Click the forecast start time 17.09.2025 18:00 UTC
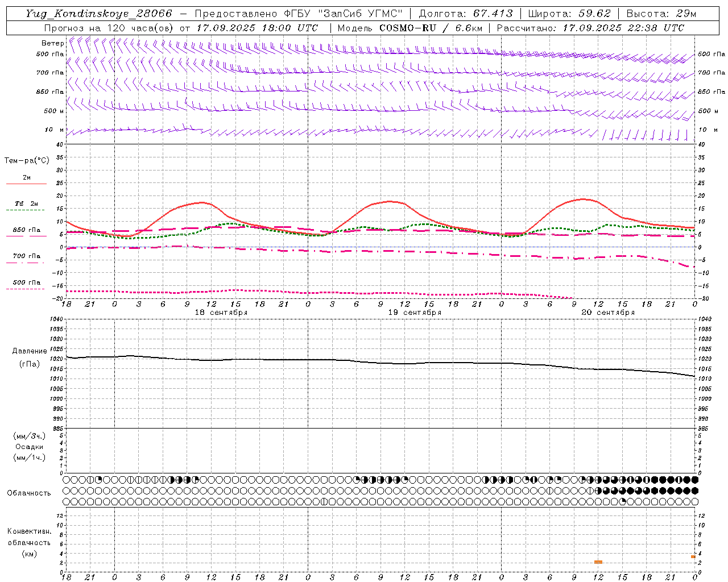Viewport: 728px width, 582px height. pyautogui.click(x=257, y=28)
